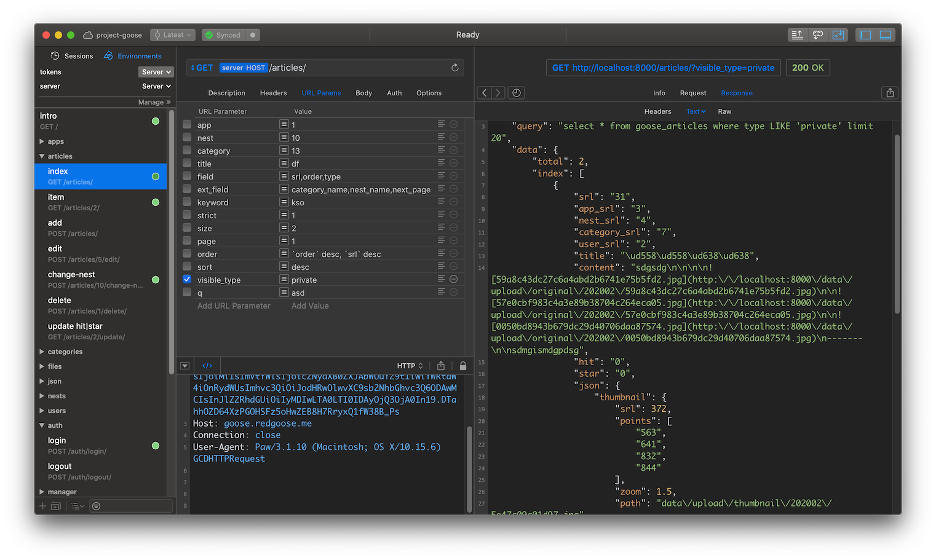Switch to the Headers request tab
The image size is (936, 560).
coord(273,93)
